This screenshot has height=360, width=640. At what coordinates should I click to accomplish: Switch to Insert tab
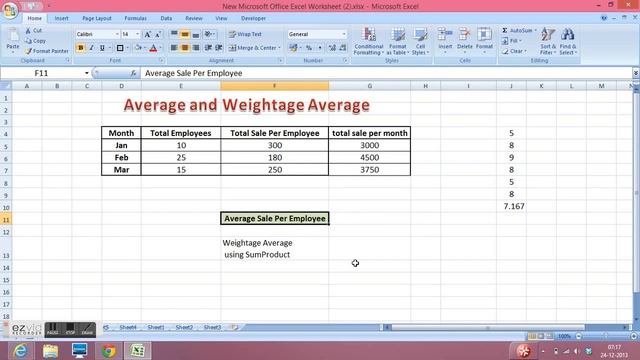[x=61, y=18]
